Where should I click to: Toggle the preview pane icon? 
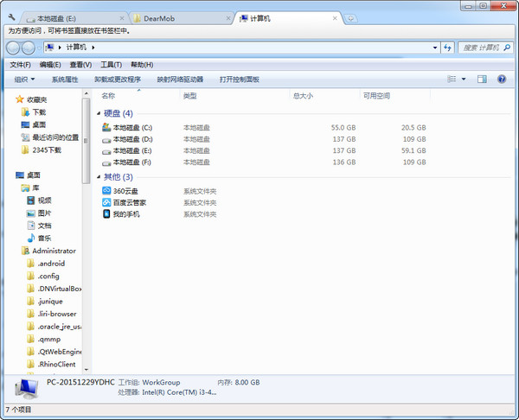[x=482, y=79]
